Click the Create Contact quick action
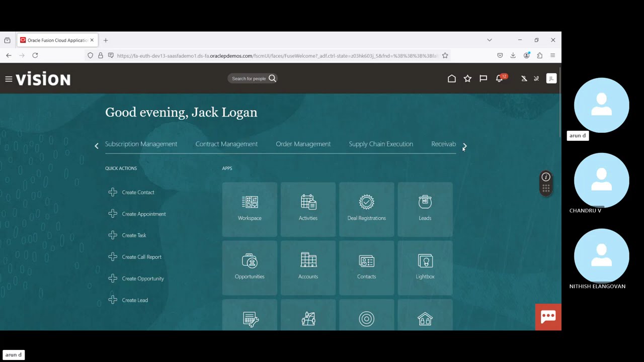This screenshot has height=362, width=644. [138, 192]
